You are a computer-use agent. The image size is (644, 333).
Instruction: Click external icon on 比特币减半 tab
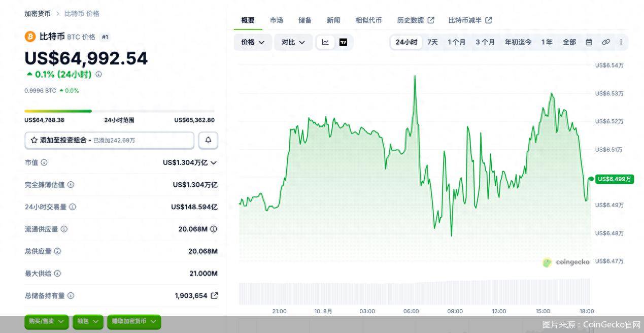pyautogui.click(x=489, y=20)
